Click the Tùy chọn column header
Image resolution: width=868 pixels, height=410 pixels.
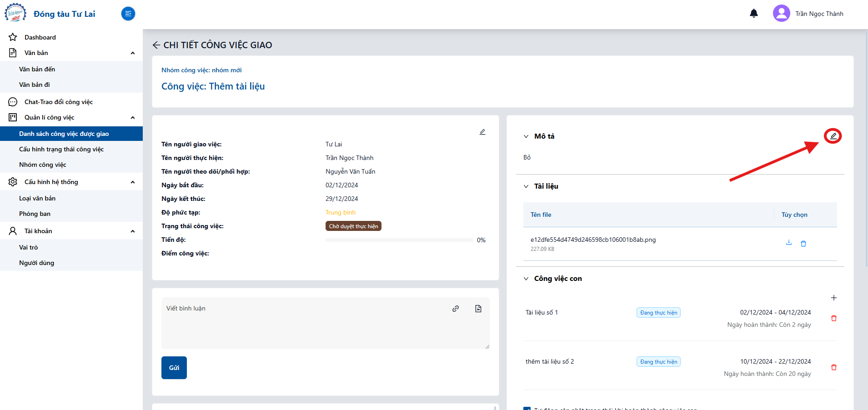(x=794, y=215)
